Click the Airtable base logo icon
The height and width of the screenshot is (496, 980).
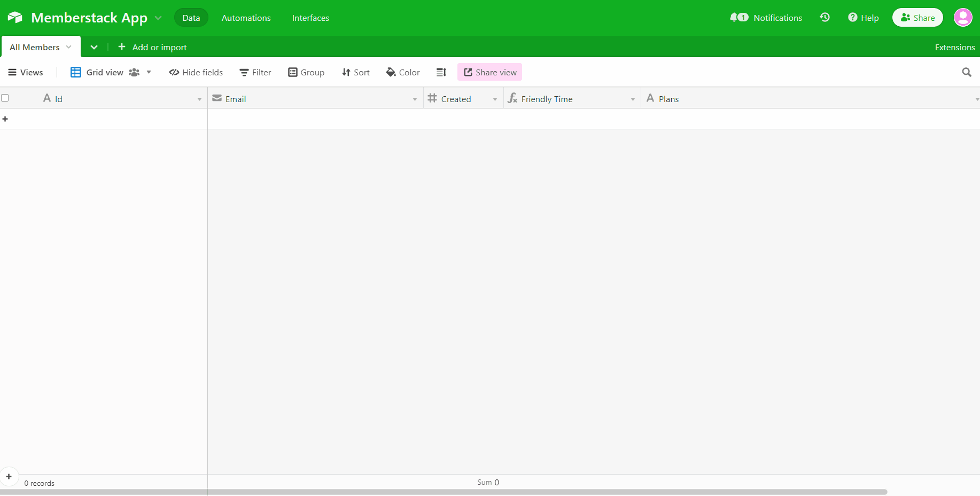[x=15, y=18]
